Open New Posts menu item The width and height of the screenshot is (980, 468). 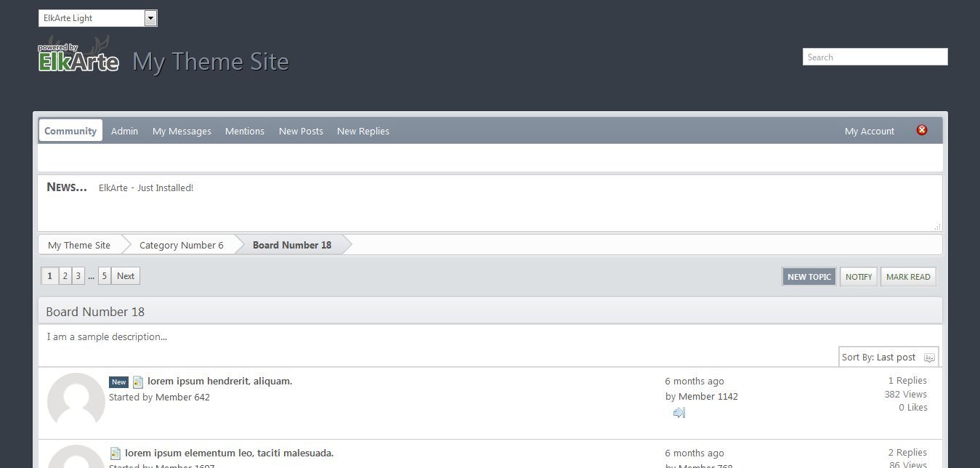[x=301, y=131]
